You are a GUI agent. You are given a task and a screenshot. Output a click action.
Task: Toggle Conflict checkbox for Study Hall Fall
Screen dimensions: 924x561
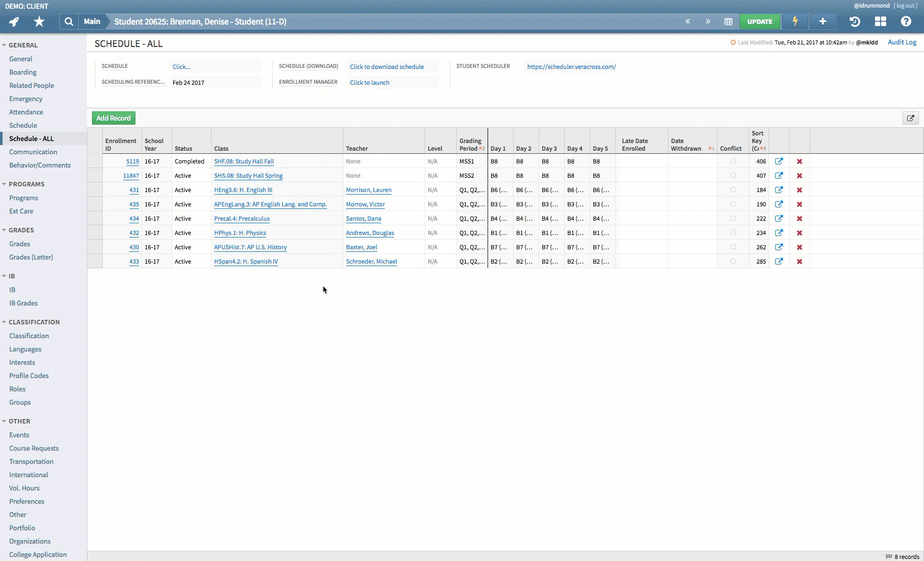[733, 161]
